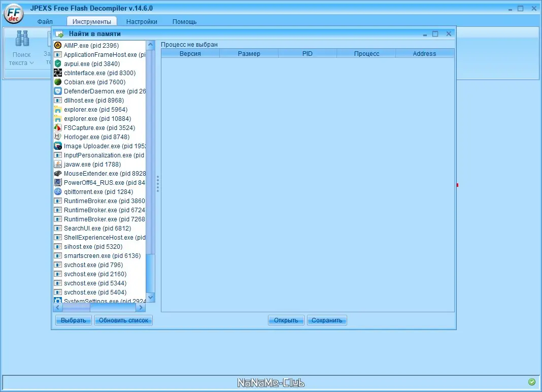Click the PID column header
Image resolution: width=542 pixels, height=392 pixels.
(307, 53)
